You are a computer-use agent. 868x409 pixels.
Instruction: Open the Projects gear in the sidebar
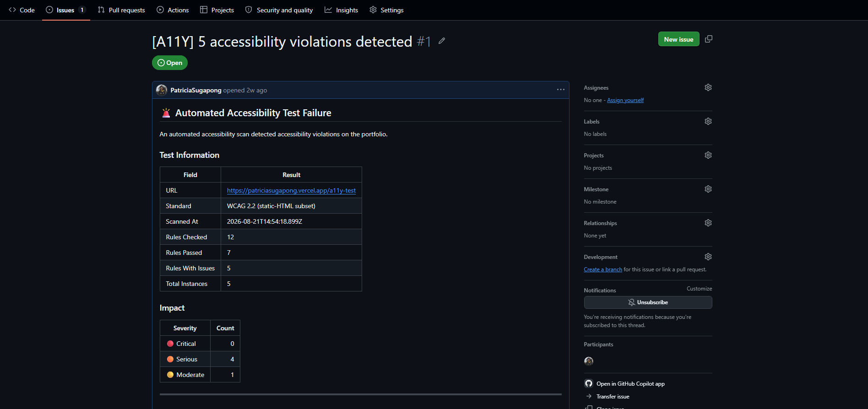coord(708,155)
